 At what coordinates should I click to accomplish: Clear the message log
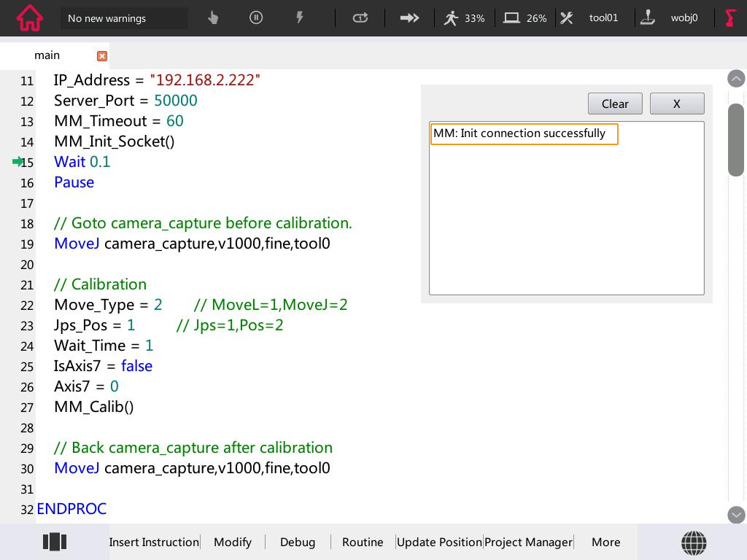[615, 104]
